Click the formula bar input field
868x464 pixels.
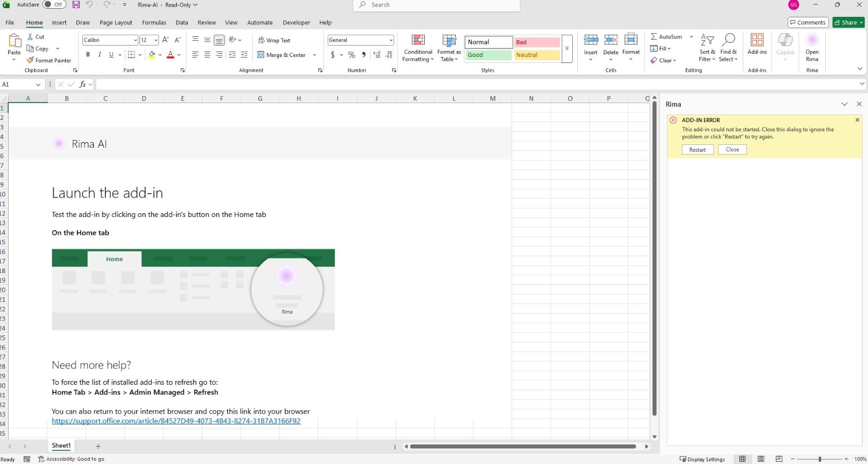pyautogui.click(x=477, y=84)
